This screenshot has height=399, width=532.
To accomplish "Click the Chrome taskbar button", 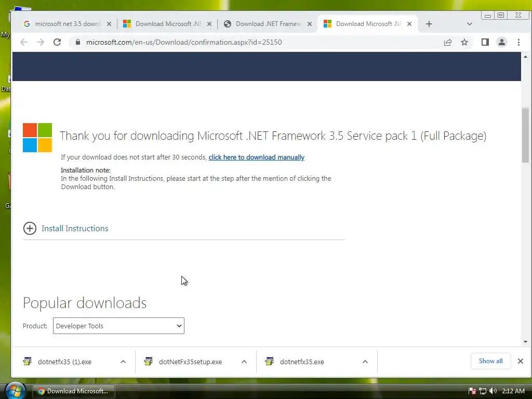I will [73, 391].
